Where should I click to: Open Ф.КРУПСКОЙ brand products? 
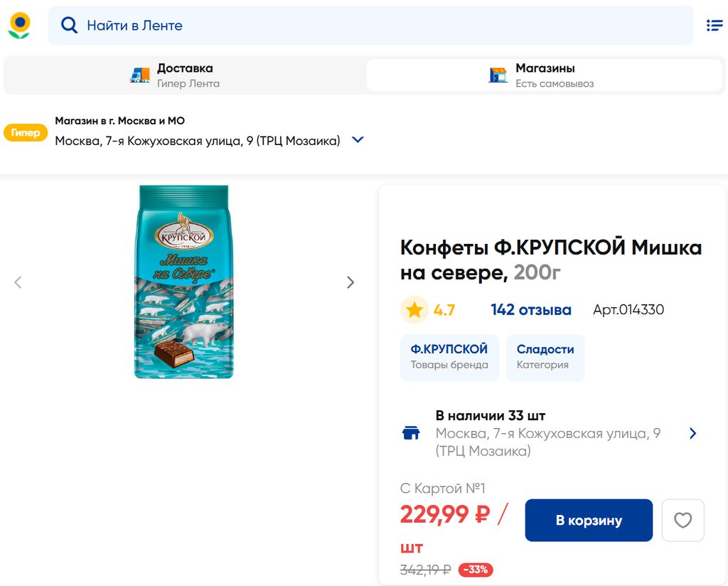click(x=449, y=357)
